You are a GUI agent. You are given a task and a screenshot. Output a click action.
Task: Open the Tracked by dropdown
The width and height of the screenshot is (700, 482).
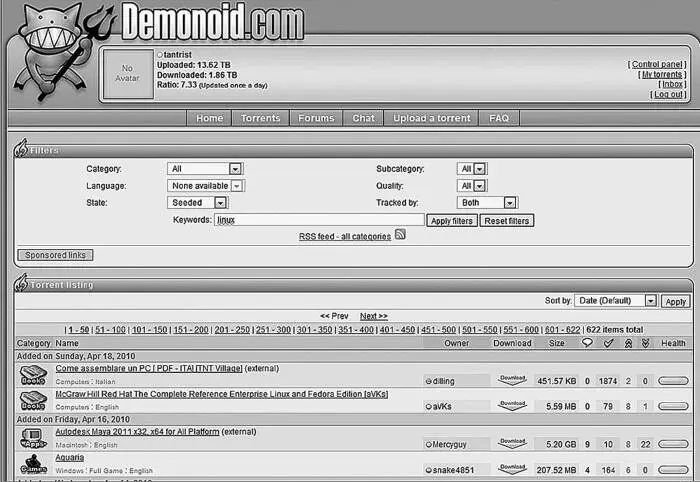coord(487,203)
